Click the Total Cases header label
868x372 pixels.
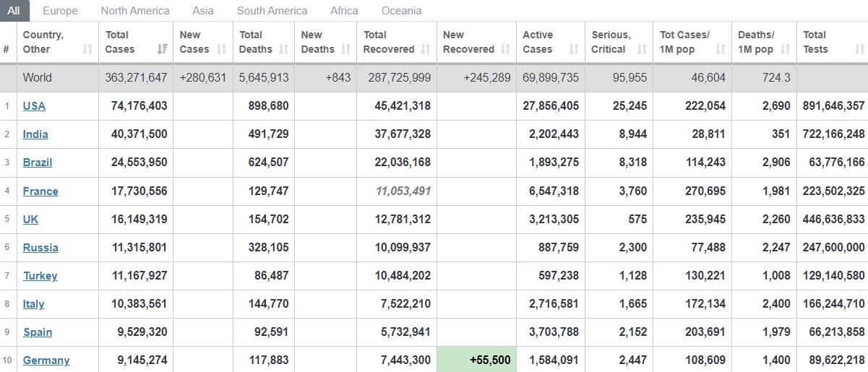(x=120, y=42)
